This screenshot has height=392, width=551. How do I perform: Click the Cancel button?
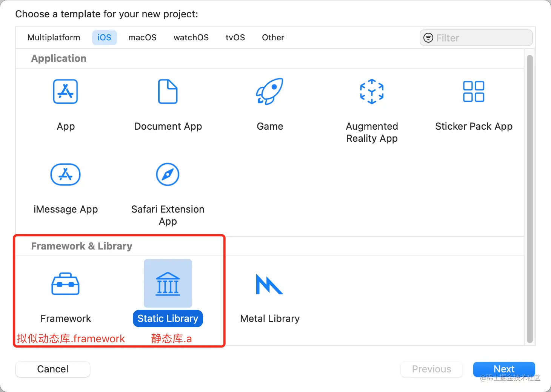click(53, 369)
